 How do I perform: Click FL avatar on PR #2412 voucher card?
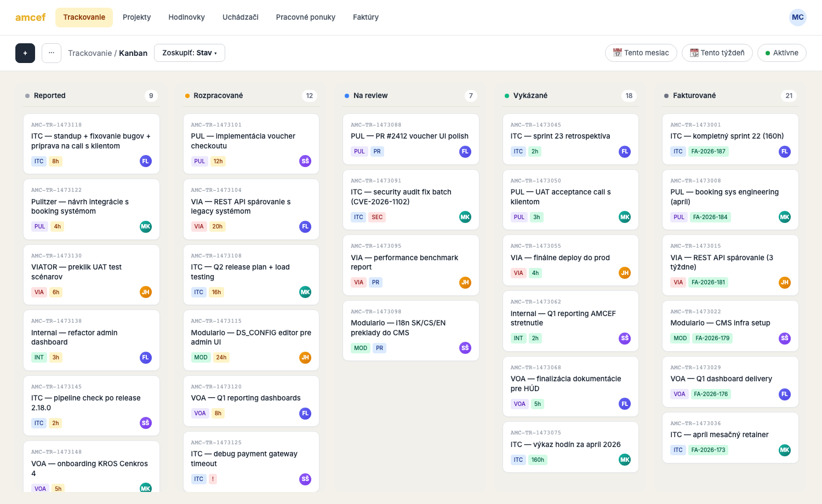point(465,152)
